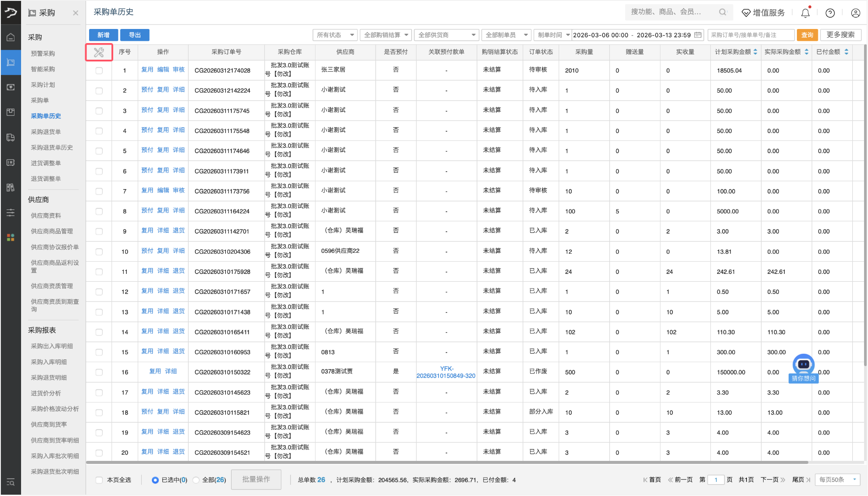Click the orange 查询 button
868x496 pixels.
[x=807, y=35]
